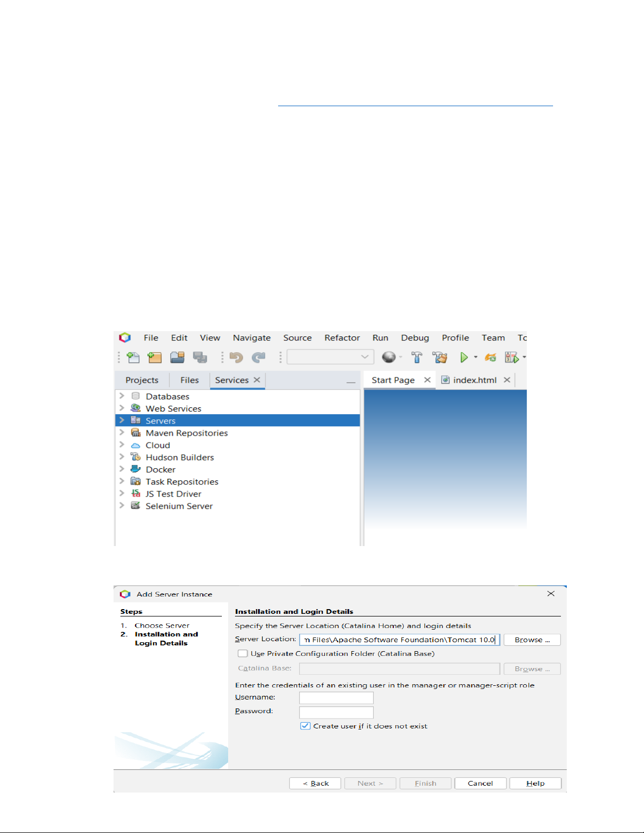Click the Open Project toolbar icon
The image size is (644, 833).
pos(177,358)
